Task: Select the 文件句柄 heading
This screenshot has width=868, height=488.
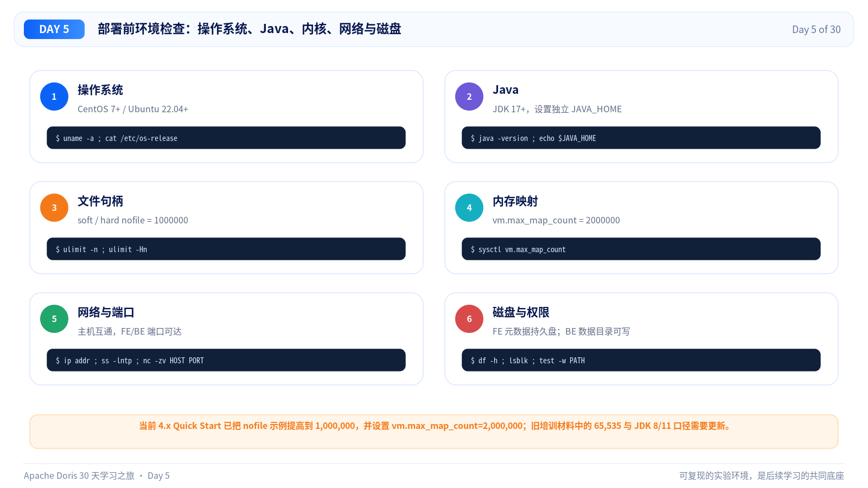Action: pyautogui.click(x=100, y=201)
